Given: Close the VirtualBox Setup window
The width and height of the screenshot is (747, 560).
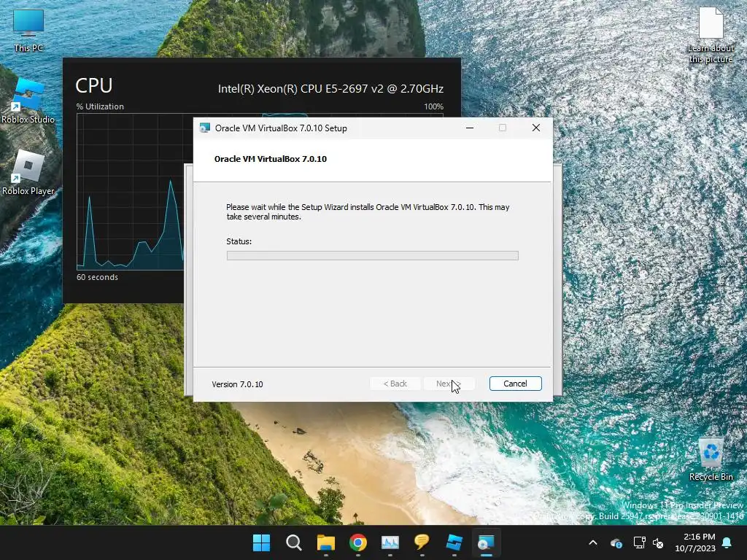Looking at the screenshot, I should [536, 128].
